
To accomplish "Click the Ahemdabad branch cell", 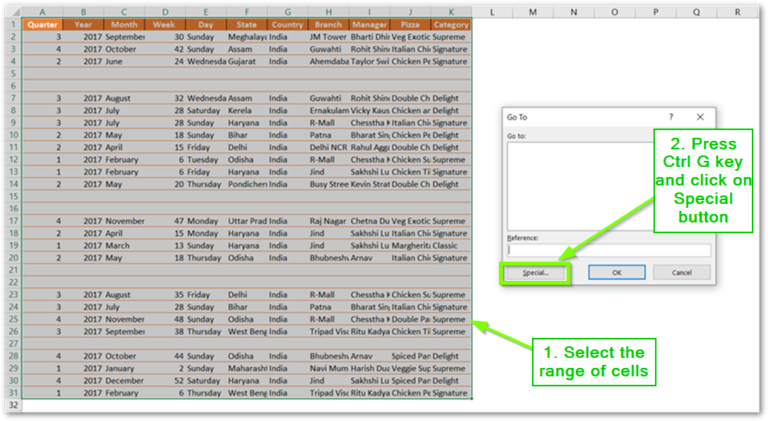I will click(328, 61).
